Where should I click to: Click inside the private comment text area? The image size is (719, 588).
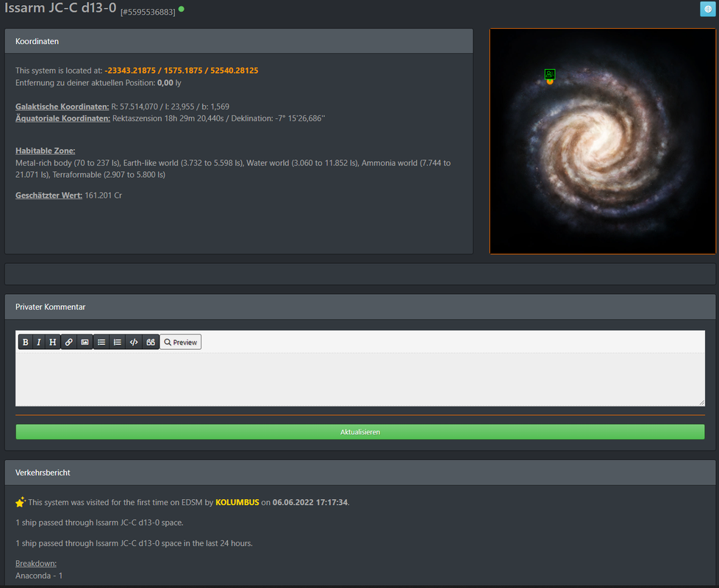coord(360,379)
